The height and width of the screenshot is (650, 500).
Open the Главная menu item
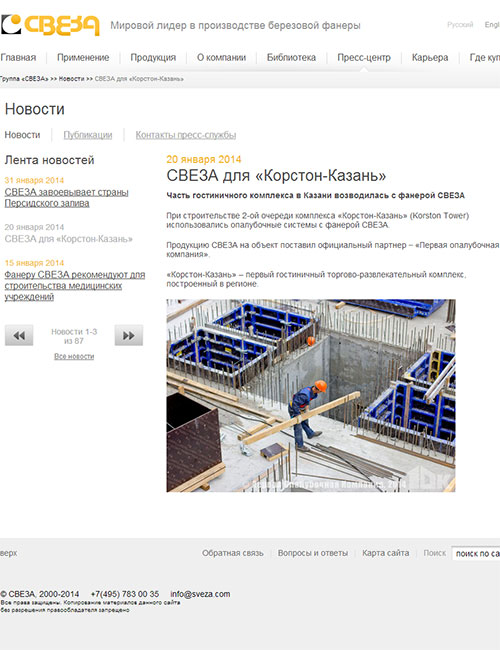pyautogui.click(x=18, y=58)
